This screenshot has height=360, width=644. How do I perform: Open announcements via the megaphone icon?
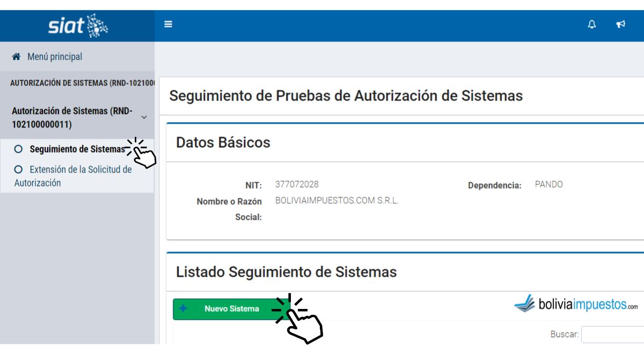(621, 24)
